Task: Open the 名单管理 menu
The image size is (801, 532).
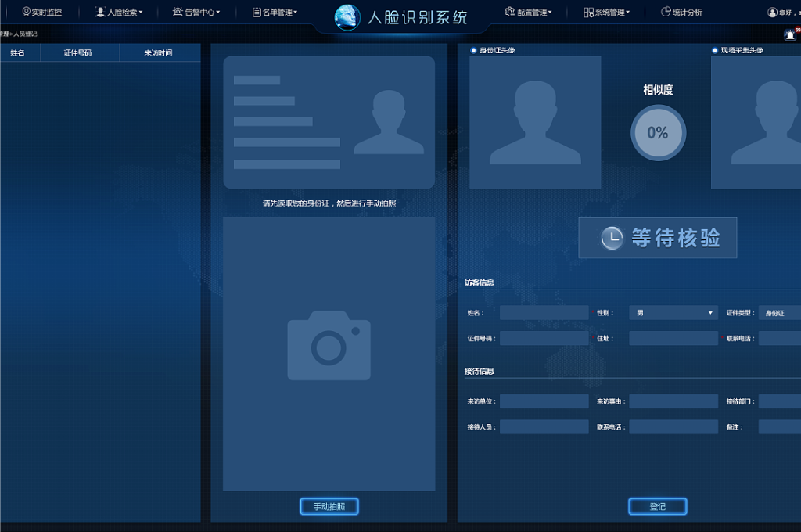Action: tap(275, 12)
